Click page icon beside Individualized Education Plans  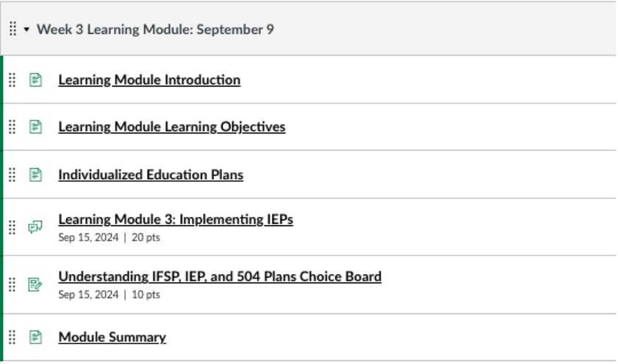pos(35,175)
